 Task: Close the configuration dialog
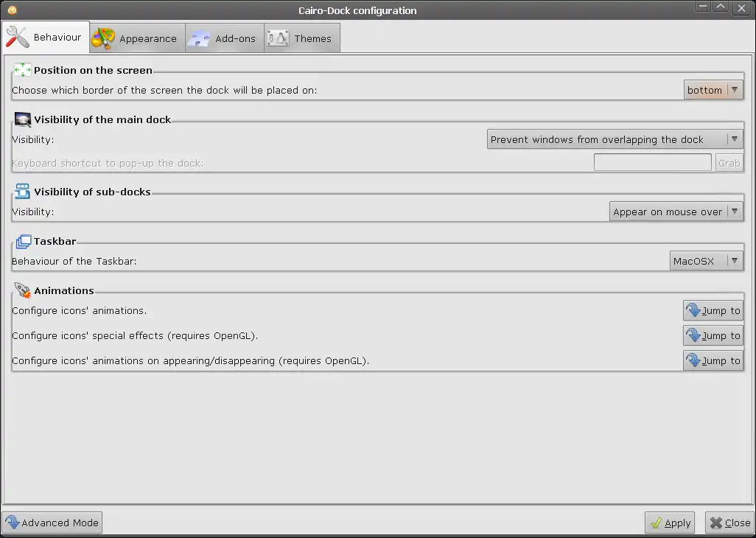tap(729, 523)
